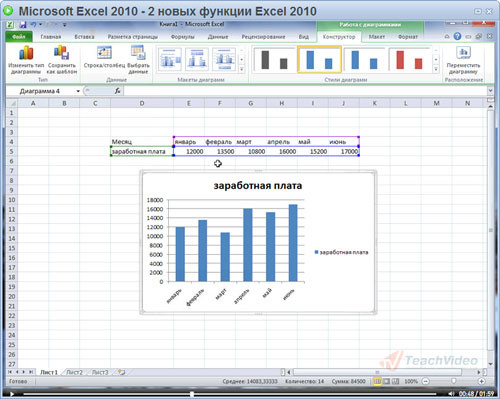Image resolution: width=500 pixels, height=399 pixels.
Task: Toggle normal view button in status bar
Action: pos(377,381)
